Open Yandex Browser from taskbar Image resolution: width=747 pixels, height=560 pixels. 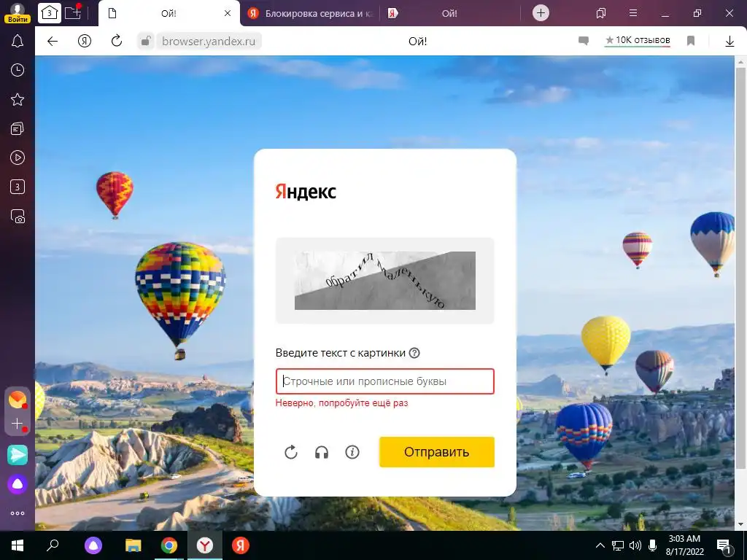tap(205, 545)
